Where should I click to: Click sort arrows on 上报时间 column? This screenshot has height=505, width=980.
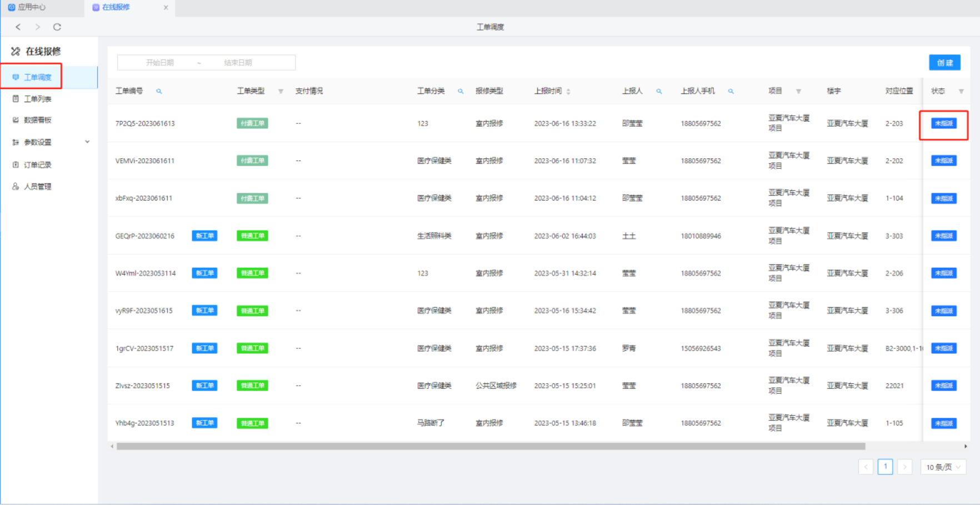(x=568, y=92)
